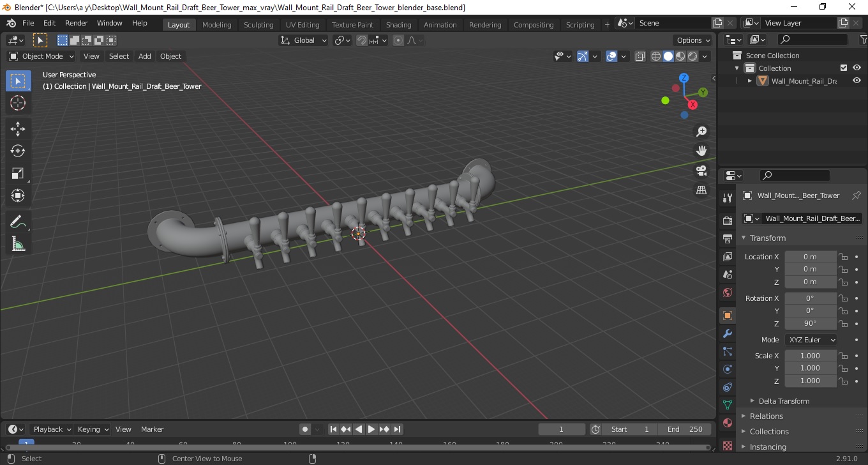868x465 pixels.
Task: Switch to the UV Editing workspace tab
Action: tap(303, 24)
